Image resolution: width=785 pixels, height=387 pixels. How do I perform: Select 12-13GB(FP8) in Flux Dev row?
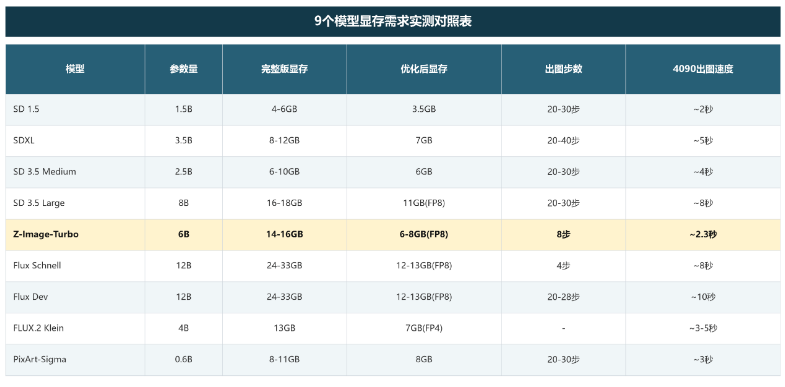424,297
